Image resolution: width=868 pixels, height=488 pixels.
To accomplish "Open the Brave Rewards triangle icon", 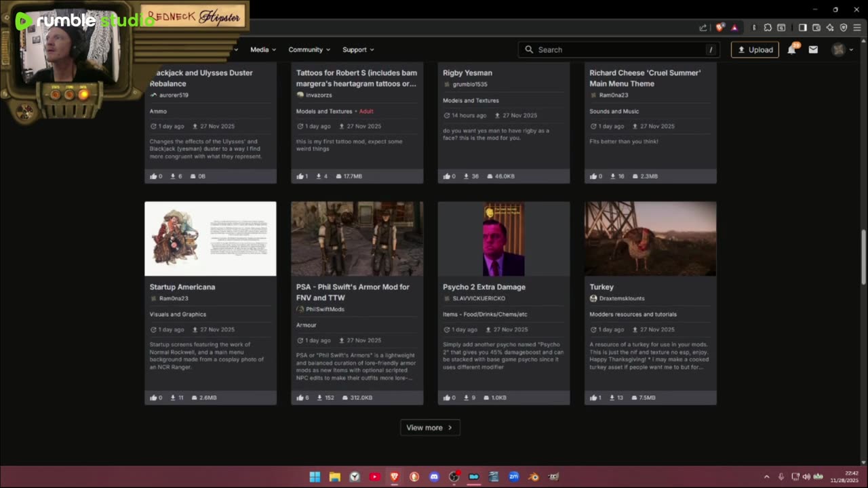I will coord(734,28).
